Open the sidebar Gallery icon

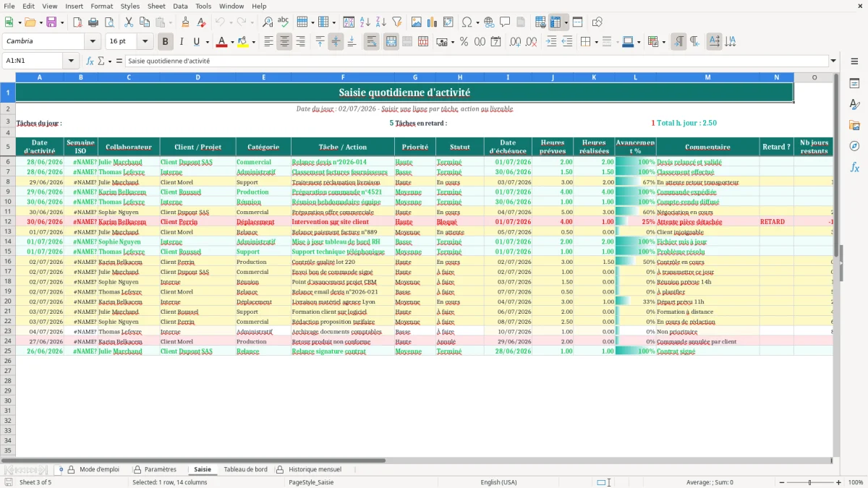854,125
